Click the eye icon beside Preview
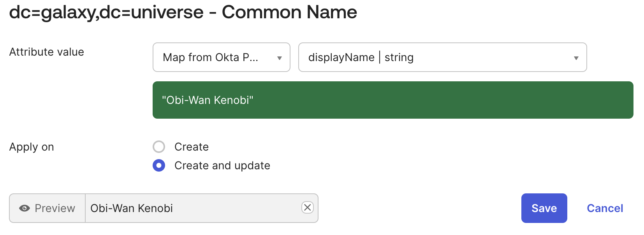The width and height of the screenshot is (644, 235). coord(25,208)
